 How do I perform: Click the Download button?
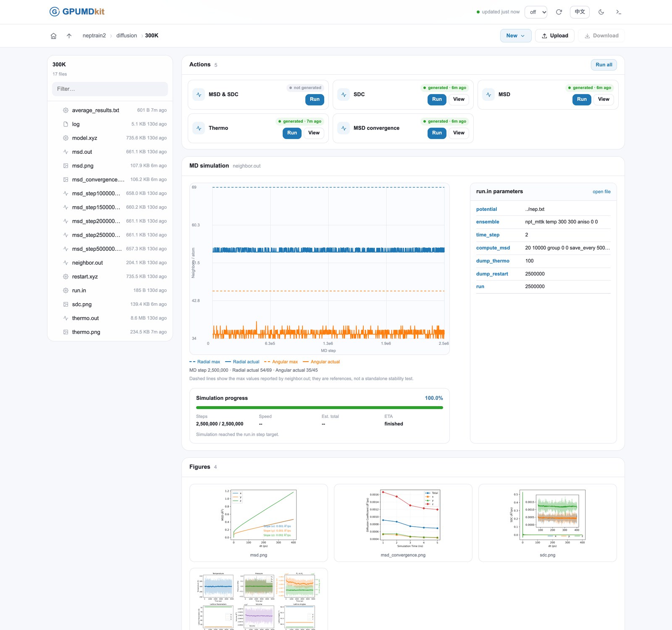(601, 36)
